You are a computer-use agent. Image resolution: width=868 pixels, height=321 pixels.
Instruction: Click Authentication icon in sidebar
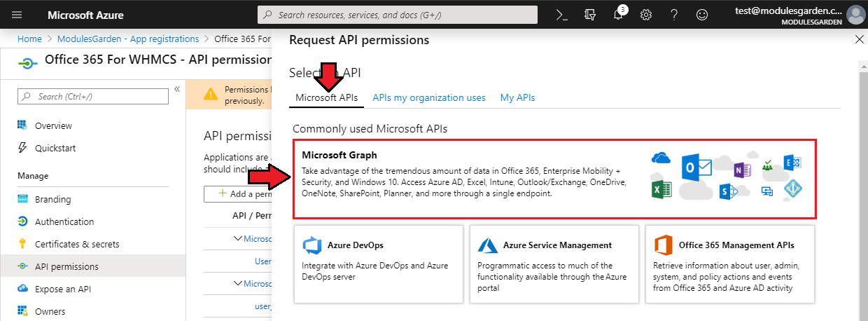pyautogui.click(x=22, y=221)
